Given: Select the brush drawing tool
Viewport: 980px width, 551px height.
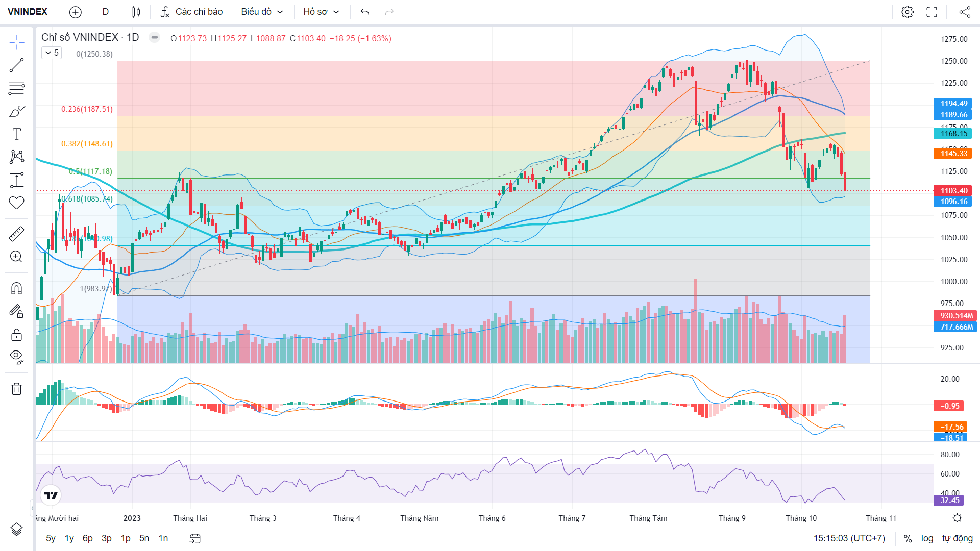Looking at the screenshot, I should pos(16,111).
